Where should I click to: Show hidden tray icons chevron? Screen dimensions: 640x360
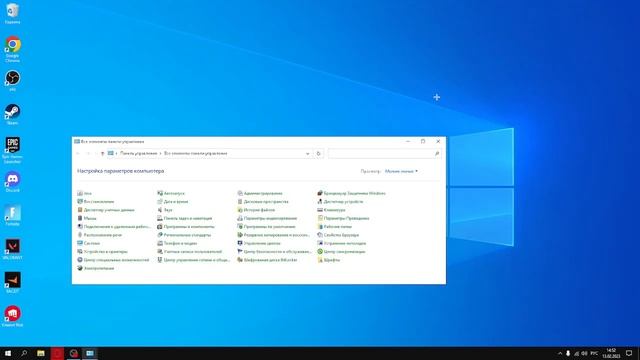pyautogui.click(x=560, y=353)
